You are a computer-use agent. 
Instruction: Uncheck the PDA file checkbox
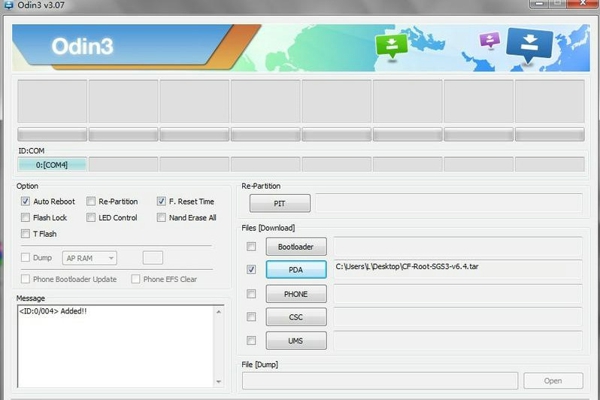click(251, 270)
